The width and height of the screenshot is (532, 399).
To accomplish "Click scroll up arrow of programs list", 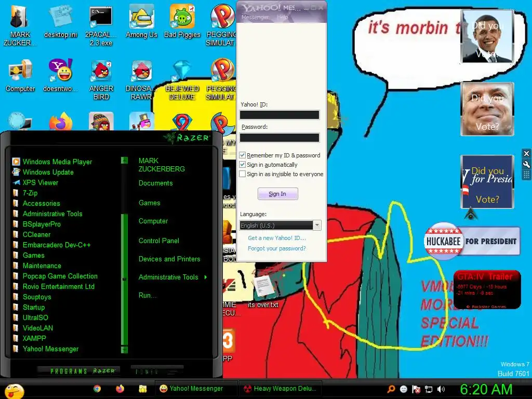I will (124, 160).
